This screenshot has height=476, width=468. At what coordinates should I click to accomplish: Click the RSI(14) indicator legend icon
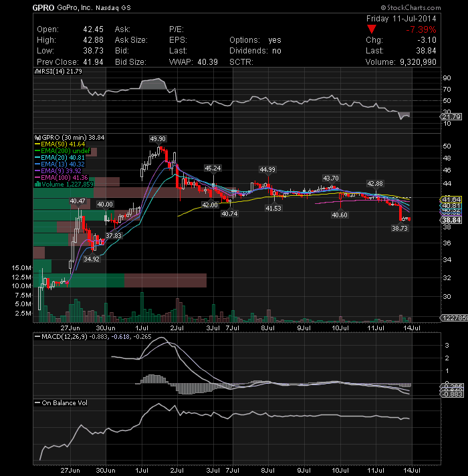[37, 72]
